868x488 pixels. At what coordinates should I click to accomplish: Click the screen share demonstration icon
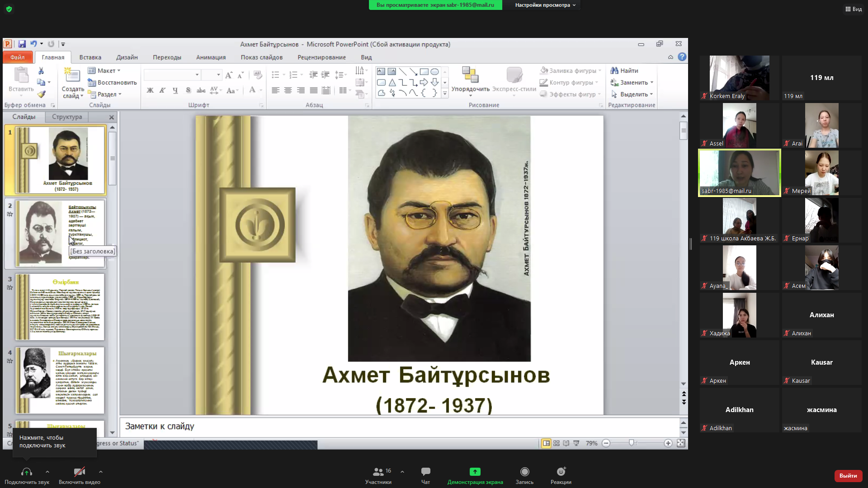point(475,472)
